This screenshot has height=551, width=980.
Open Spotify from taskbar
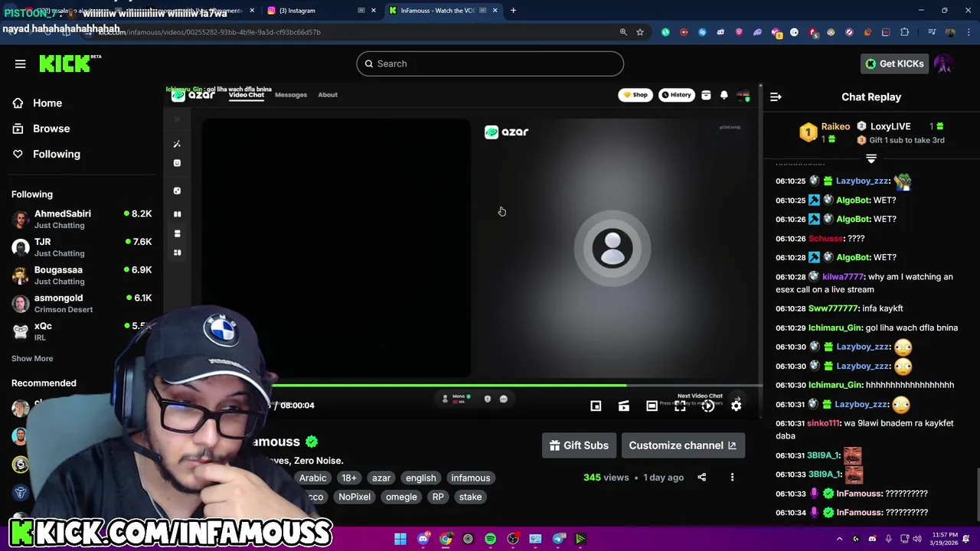point(490,539)
